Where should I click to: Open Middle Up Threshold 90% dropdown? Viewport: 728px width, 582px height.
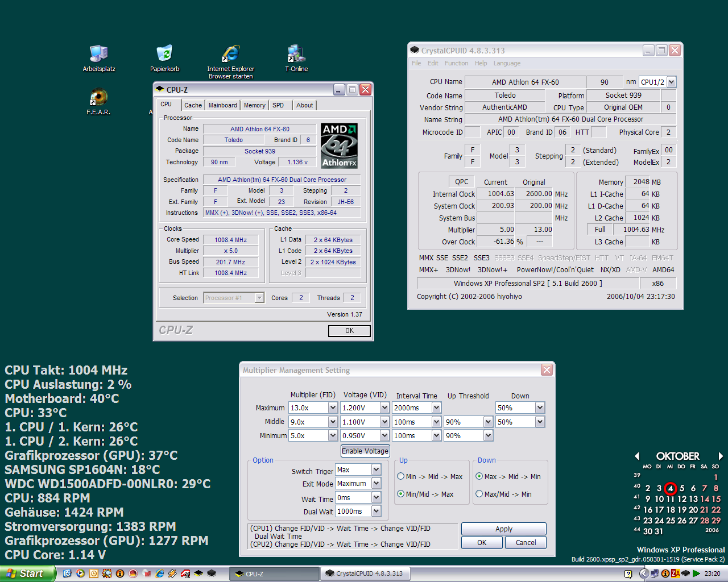(488, 422)
